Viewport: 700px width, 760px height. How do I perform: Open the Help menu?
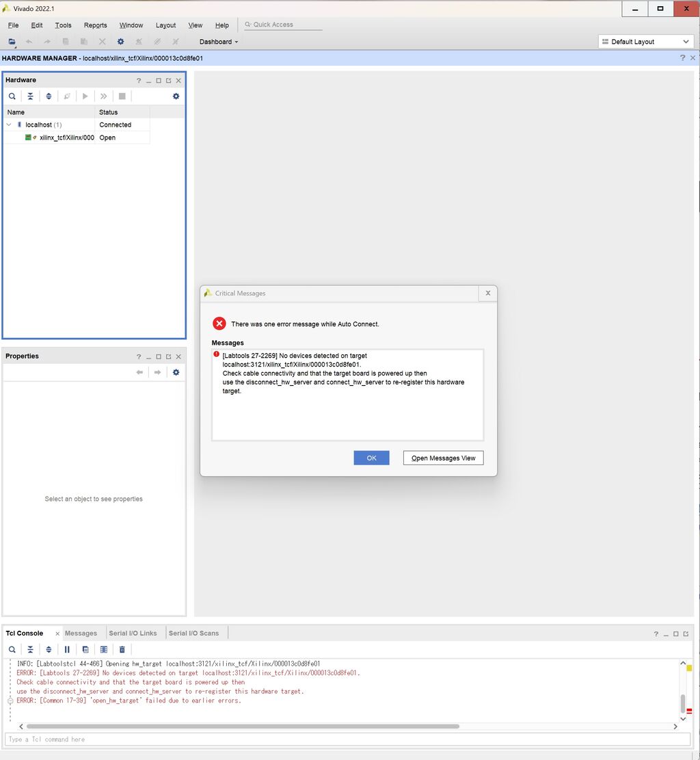tap(222, 25)
